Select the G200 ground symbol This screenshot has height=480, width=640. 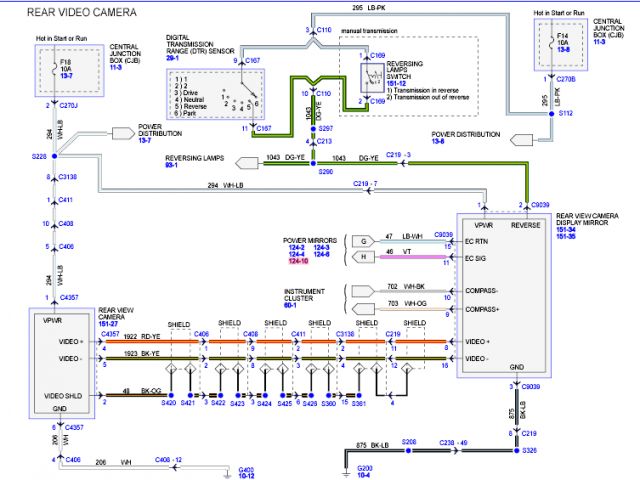pyautogui.click(x=346, y=465)
